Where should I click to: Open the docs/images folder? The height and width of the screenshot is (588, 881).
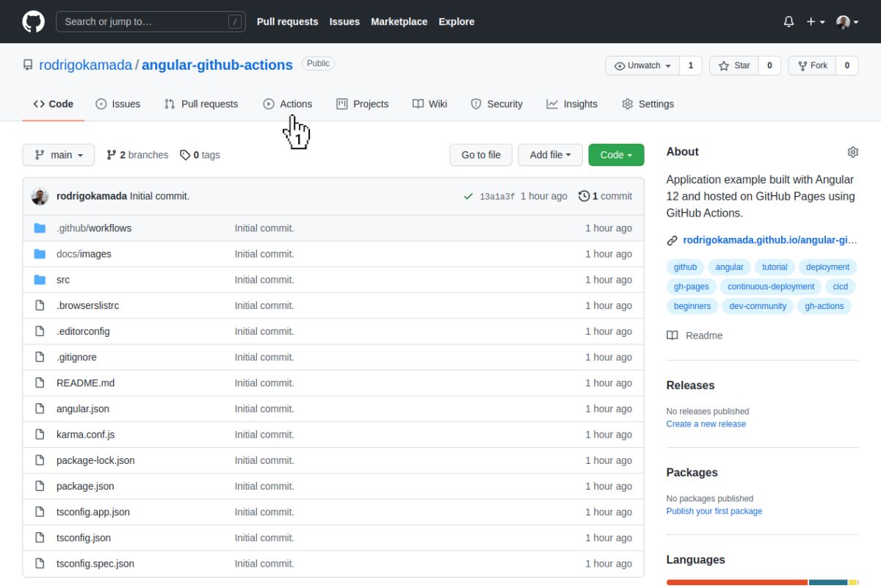(x=84, y=254)
